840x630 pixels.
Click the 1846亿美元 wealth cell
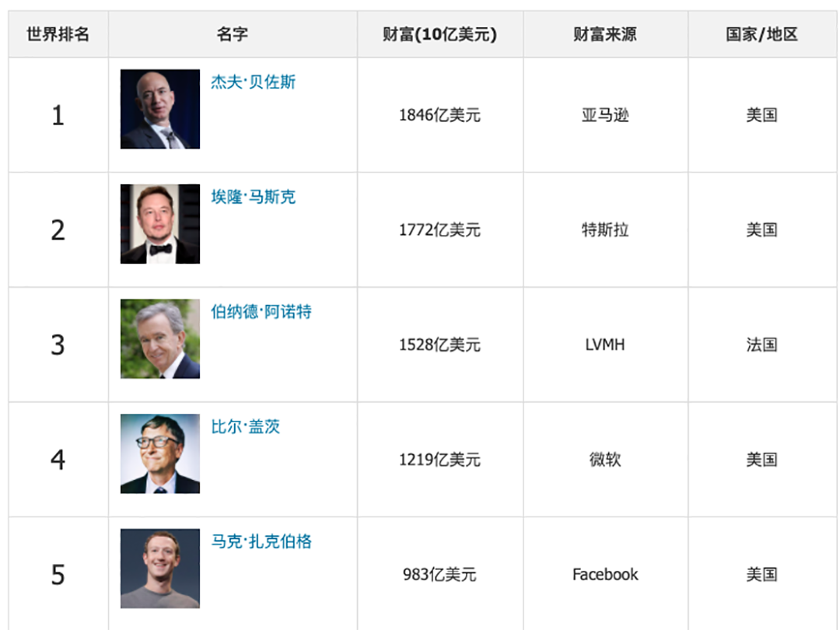[x=439, y=116]
